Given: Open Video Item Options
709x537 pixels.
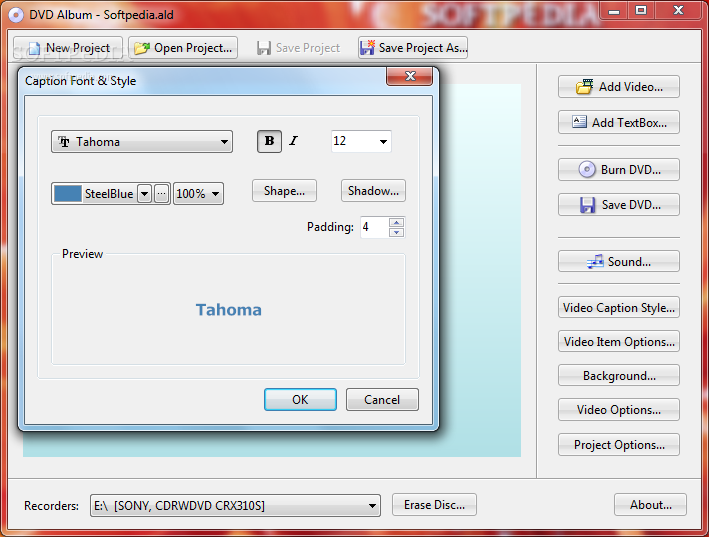Looking at the screenshot, I should (x=619, y=341).
